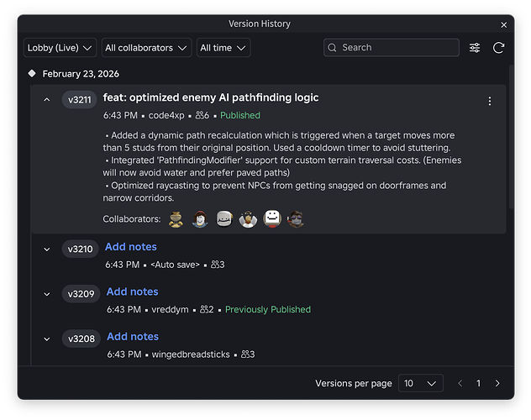This screenshot has height=420, width=531.
Task: Click Add notes for v3209
Action: 132,291
